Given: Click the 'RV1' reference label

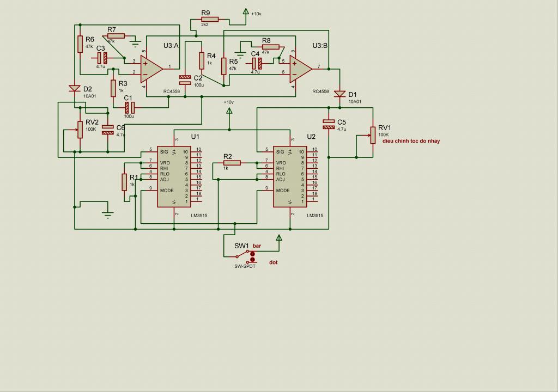Looking at the screenshot, I should [x=385, y=128].
